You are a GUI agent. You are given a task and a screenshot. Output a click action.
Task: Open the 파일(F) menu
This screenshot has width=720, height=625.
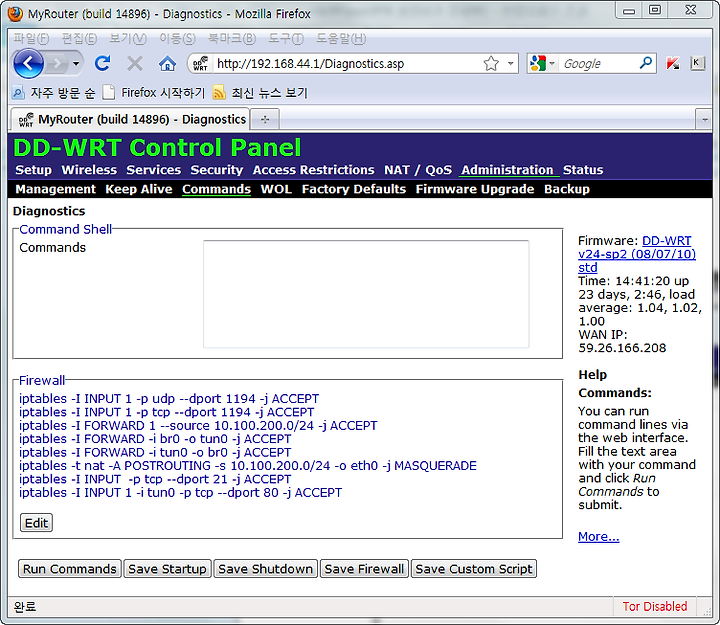coord(31,39)
